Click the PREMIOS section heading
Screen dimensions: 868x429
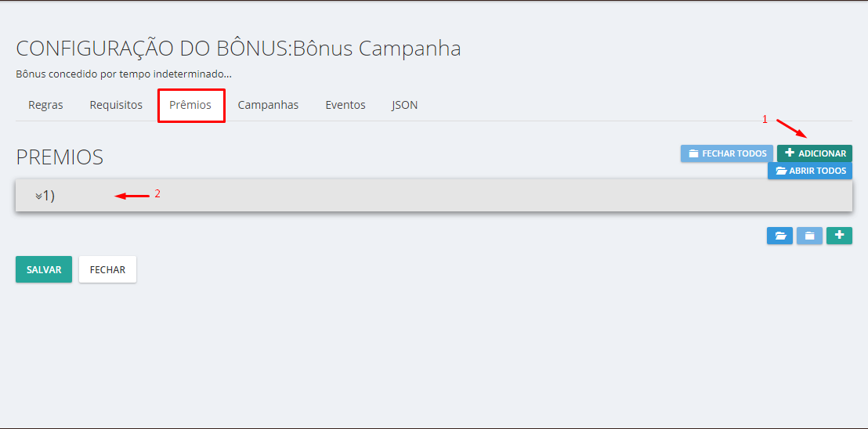[x=60, y=157]
